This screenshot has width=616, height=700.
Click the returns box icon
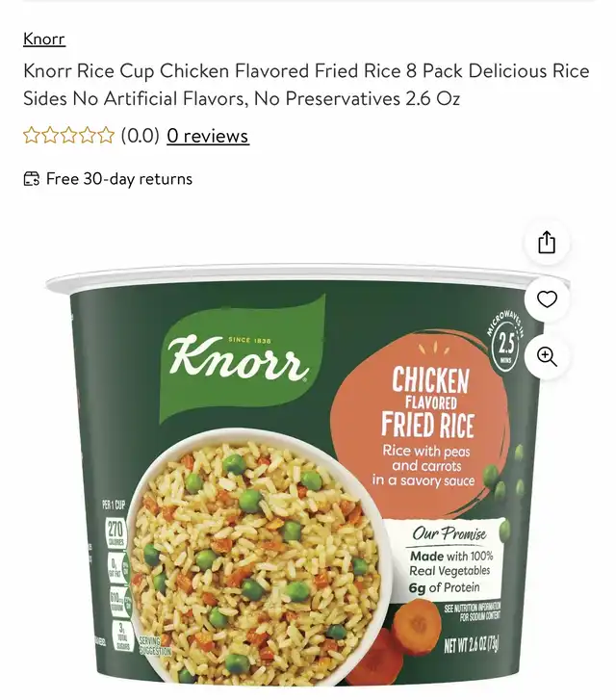pos(31,179)
